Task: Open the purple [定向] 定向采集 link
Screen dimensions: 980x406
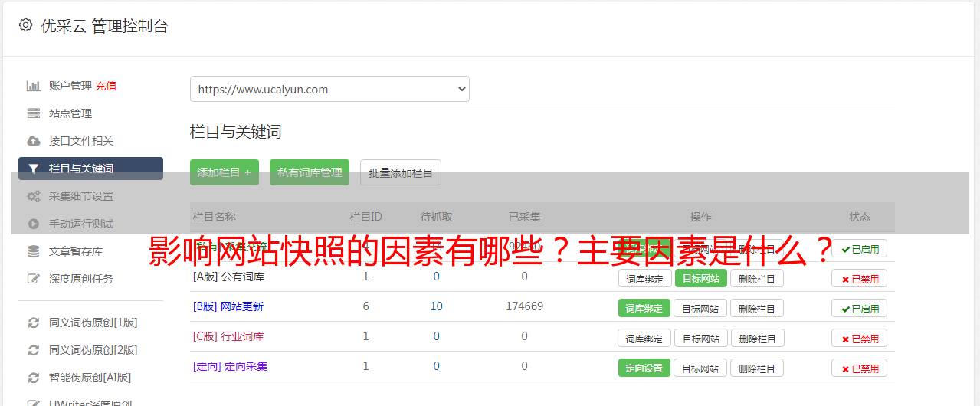Action: click(230, 366)
